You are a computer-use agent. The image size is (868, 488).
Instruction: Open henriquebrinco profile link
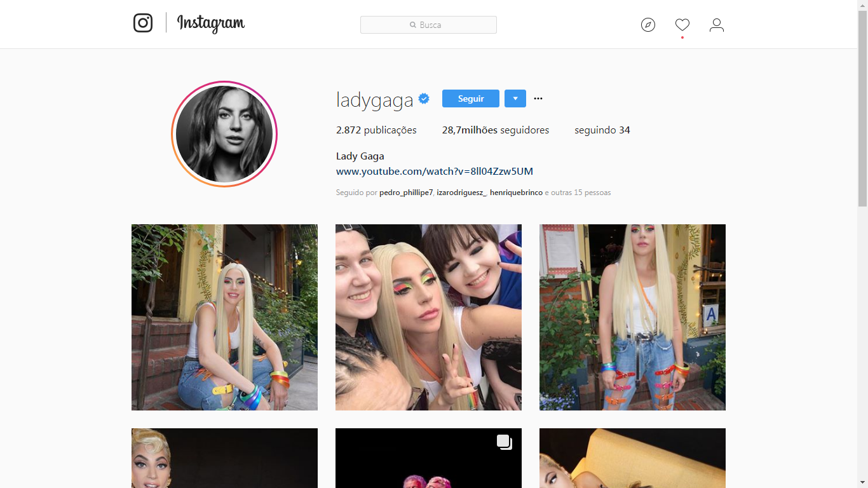pos(517,193)
